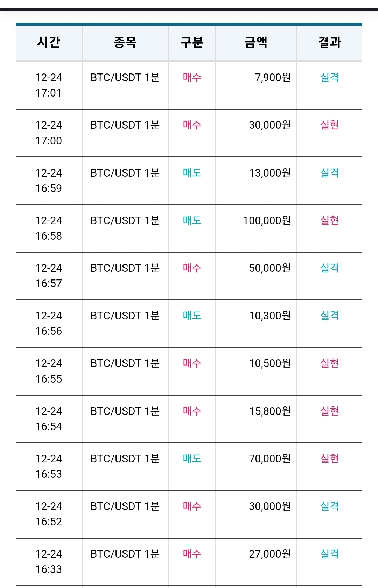Select the 10,500원 amount cell

tap(256, 371)
